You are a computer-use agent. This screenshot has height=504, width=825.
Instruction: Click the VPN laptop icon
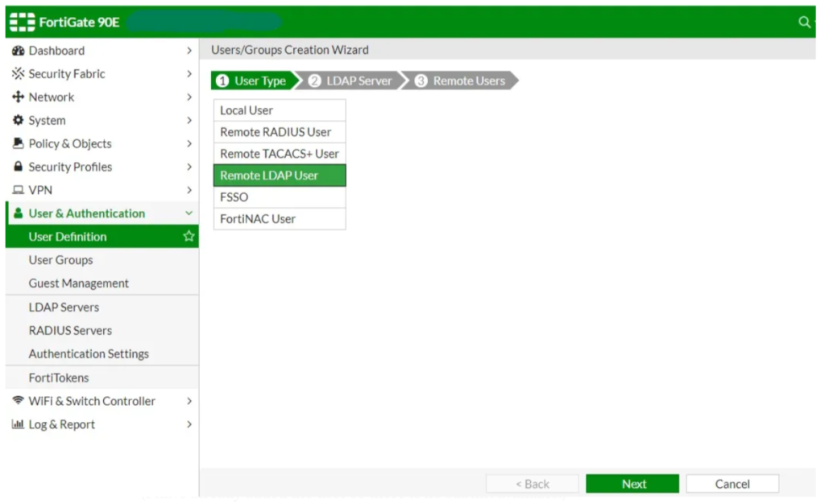(18, 190)
